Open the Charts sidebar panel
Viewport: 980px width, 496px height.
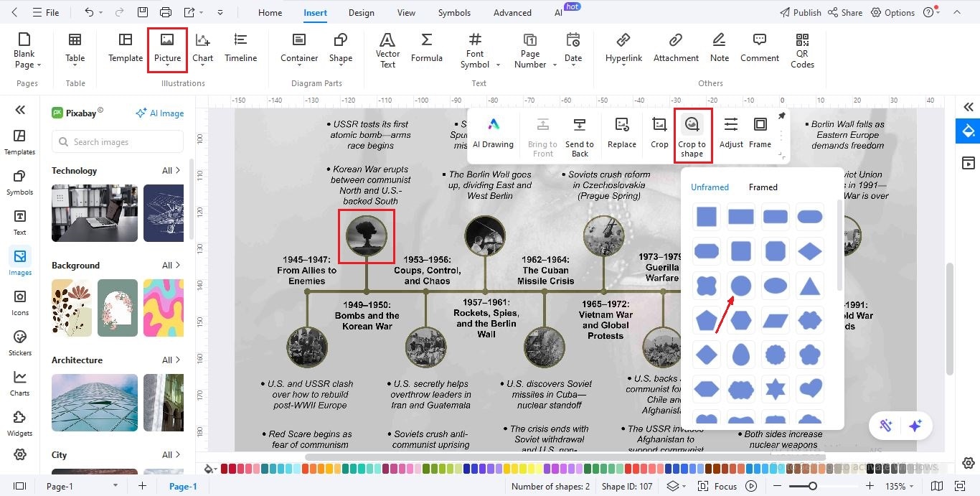(x=19, y=383)
